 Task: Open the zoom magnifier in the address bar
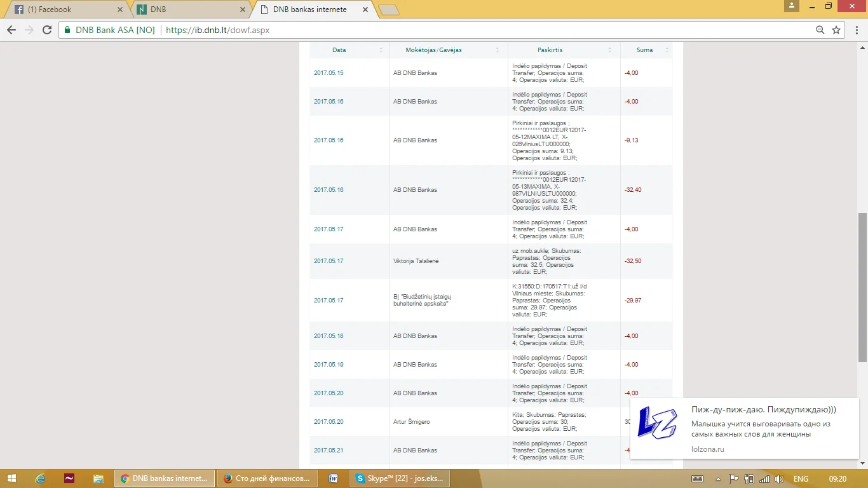coord(820,30)
